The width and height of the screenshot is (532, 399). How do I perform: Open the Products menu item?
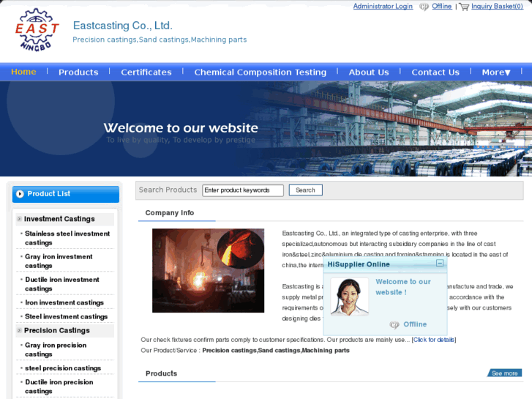pyautogui.click(x=78, y=72)
